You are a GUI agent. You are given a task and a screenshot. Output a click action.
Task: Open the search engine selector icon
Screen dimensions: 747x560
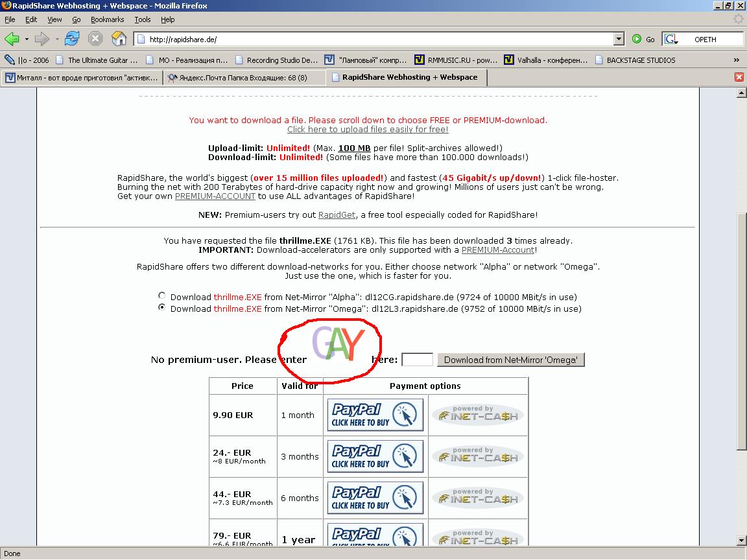click(x=671, y=40)
